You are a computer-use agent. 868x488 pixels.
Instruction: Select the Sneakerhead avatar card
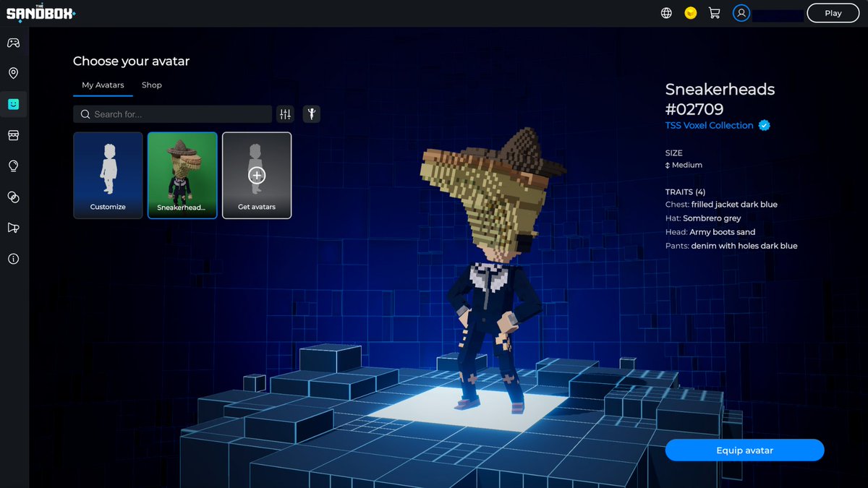[182, 175]
